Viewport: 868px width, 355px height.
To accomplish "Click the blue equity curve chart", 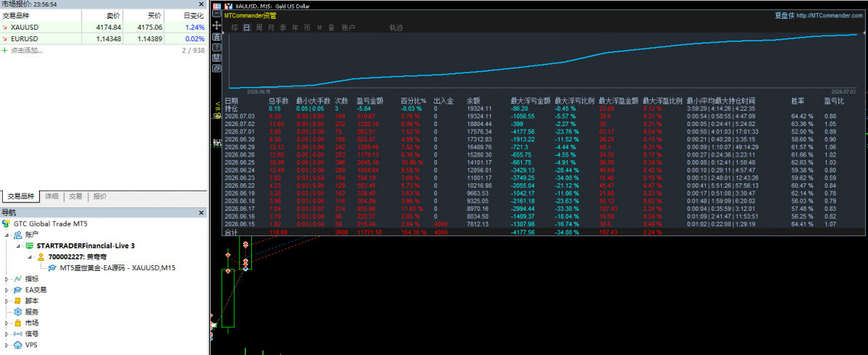I will click(542, 62).
